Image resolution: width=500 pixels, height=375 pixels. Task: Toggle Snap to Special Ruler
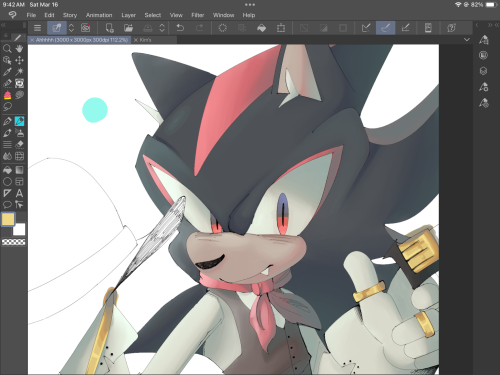(386, 28)
